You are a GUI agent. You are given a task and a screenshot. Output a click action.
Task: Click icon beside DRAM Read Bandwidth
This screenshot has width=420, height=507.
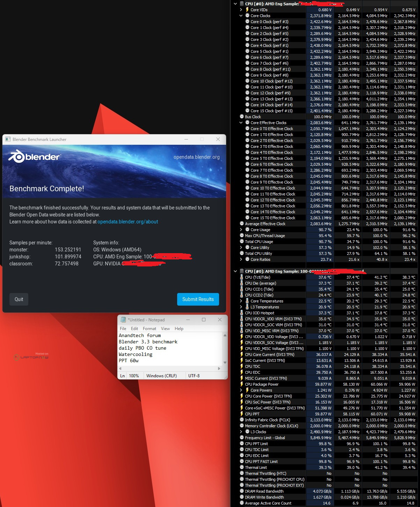click(241, 491)
